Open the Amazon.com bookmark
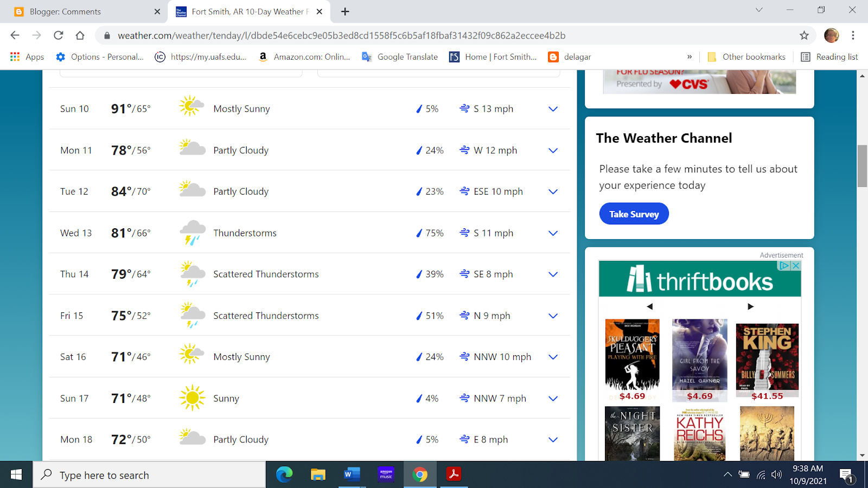This screenshot has height=488, width=868. [304, 57]
